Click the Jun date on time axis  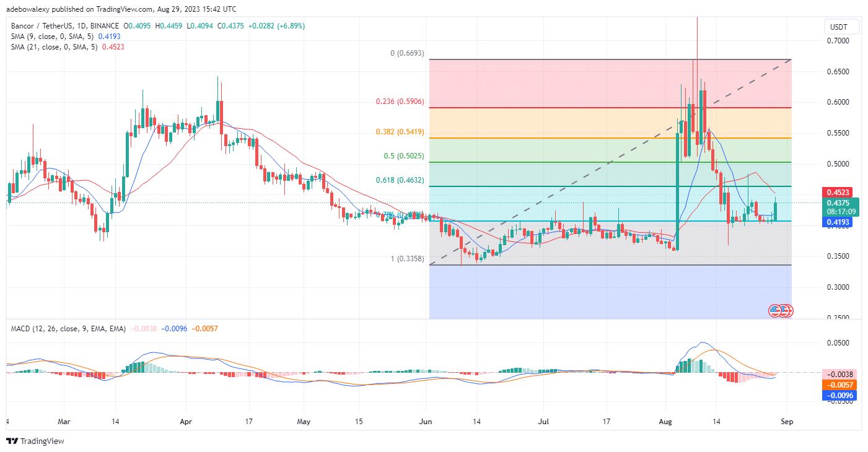(x=425, y=422)
